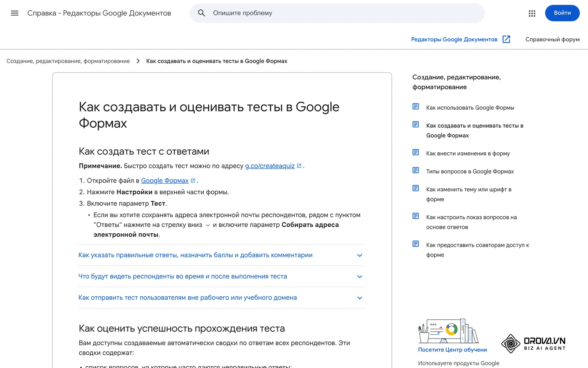This screenshot has height=368, width=588.
Task: Click Справка - Редакторы Google Документов title
Action: click(x=99, y=13)
